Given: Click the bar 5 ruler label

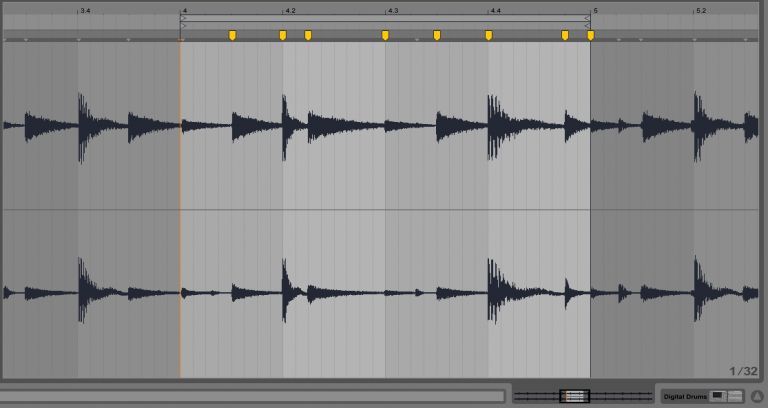Looking at the screenshot, I should coord(596,11).
